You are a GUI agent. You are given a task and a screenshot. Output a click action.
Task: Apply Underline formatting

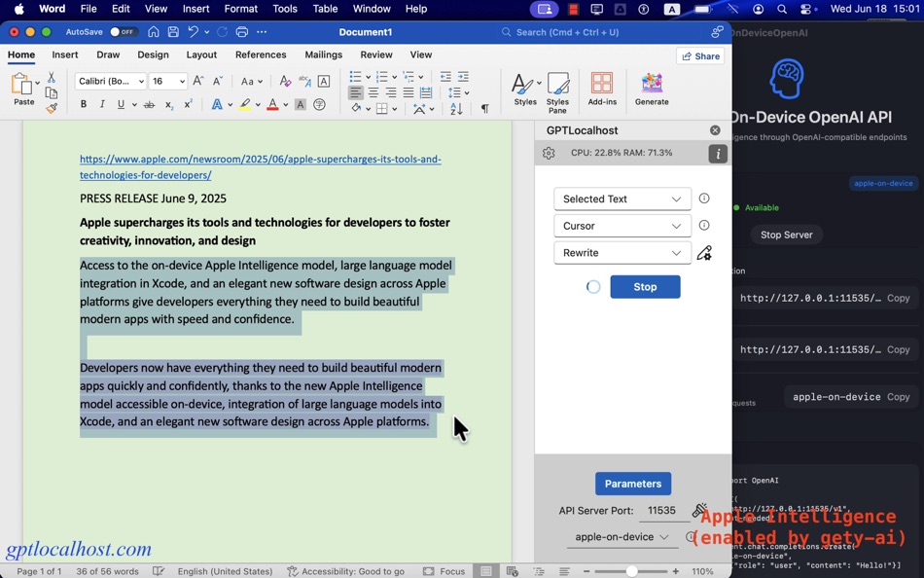click(x=121, y=104)
